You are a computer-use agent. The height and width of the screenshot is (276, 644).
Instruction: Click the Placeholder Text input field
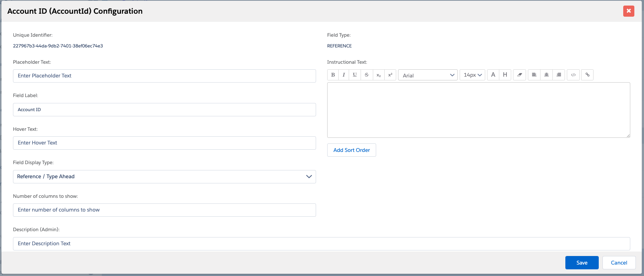tap(164, 76)
